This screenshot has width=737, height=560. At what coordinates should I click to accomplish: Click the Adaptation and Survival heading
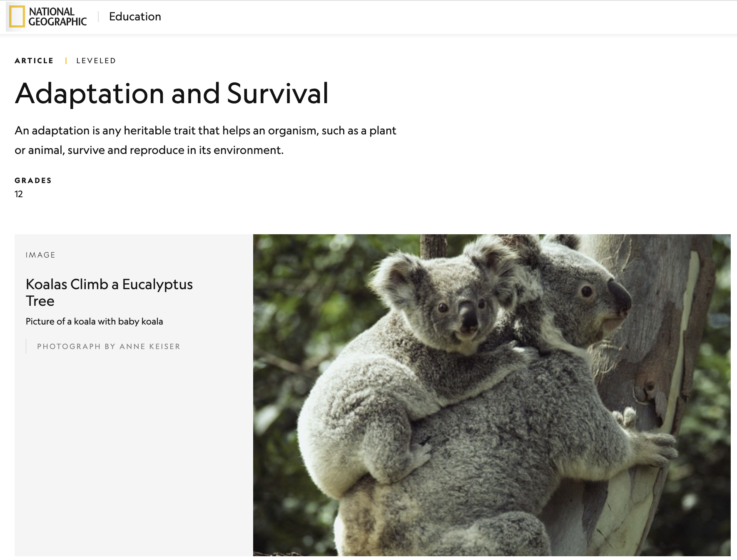coord(172,93)
